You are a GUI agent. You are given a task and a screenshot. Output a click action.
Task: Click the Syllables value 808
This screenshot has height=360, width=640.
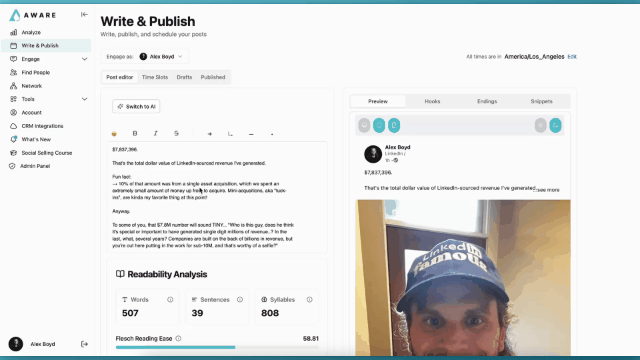pyautogui.click(x=270, y=313)
